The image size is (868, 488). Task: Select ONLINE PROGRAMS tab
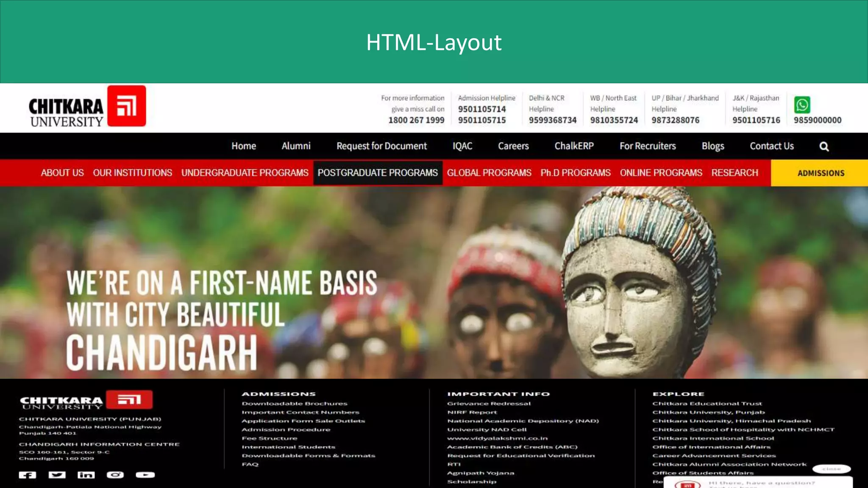pos(661,173)
